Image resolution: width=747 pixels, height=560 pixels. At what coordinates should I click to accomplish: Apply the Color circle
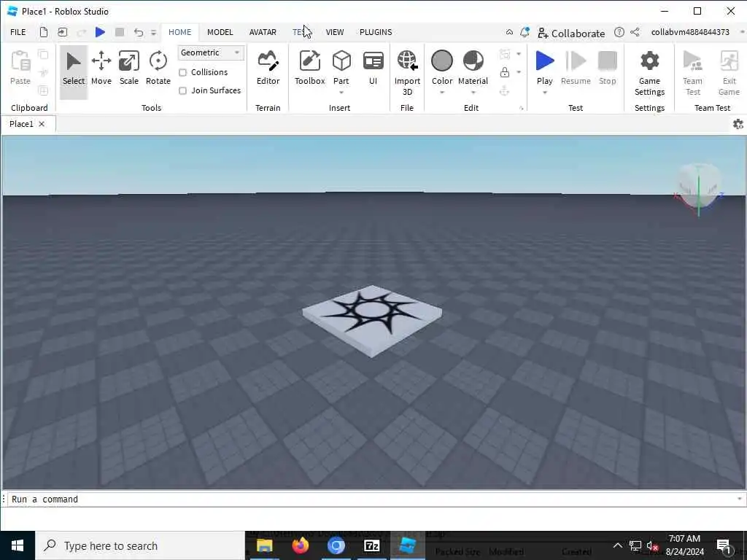tap(441, 61)
